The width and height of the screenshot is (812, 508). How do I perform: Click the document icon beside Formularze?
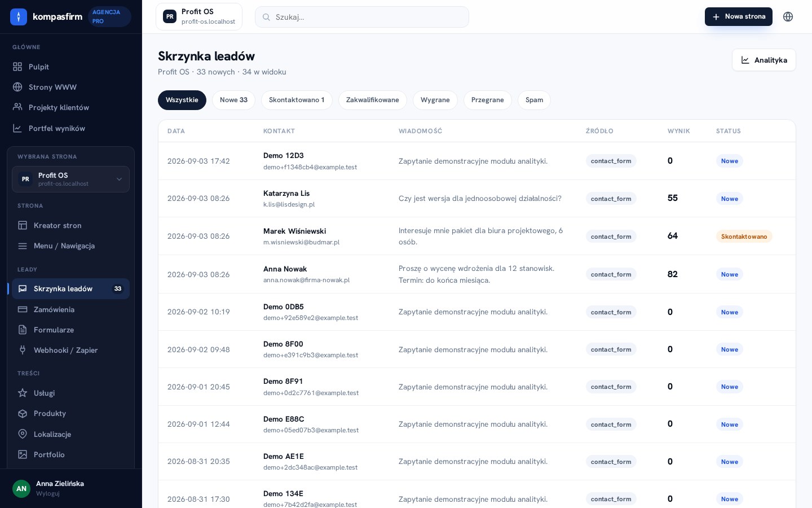coord(23,330)
